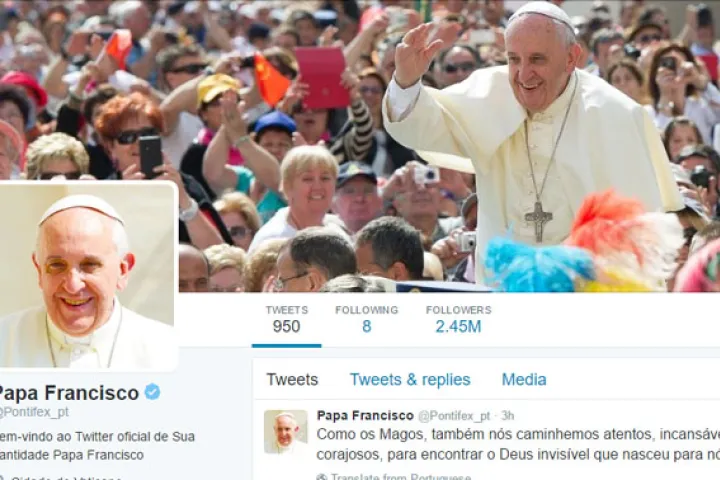Switch to the Media tab
This screenshot has height=480, width=720.
(x=524, y=379)
